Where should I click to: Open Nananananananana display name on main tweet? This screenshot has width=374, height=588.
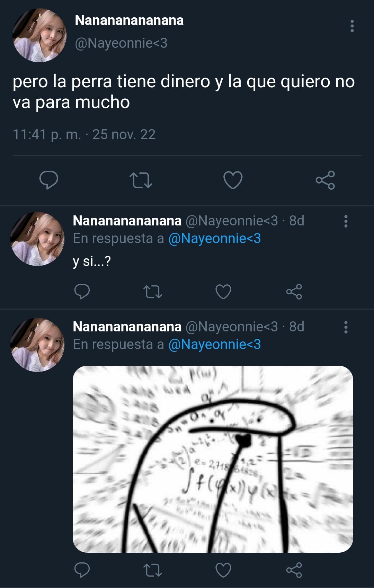point(129,20)
